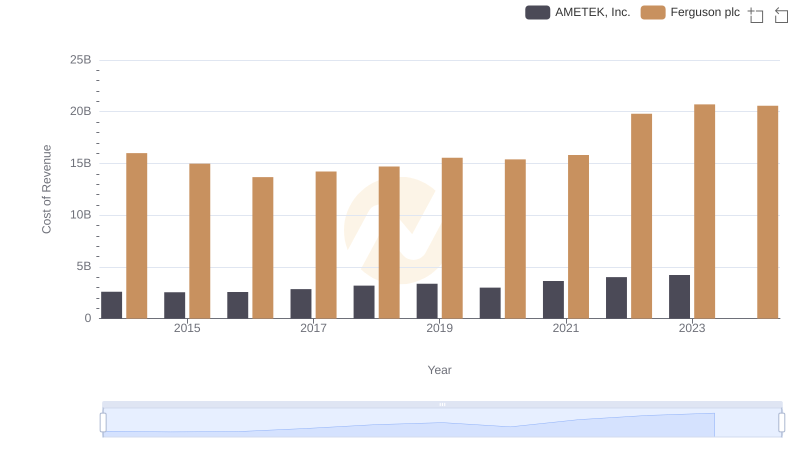Grab the left zoom slider handle
800x461 pixels.
click(x=103, y=423)
